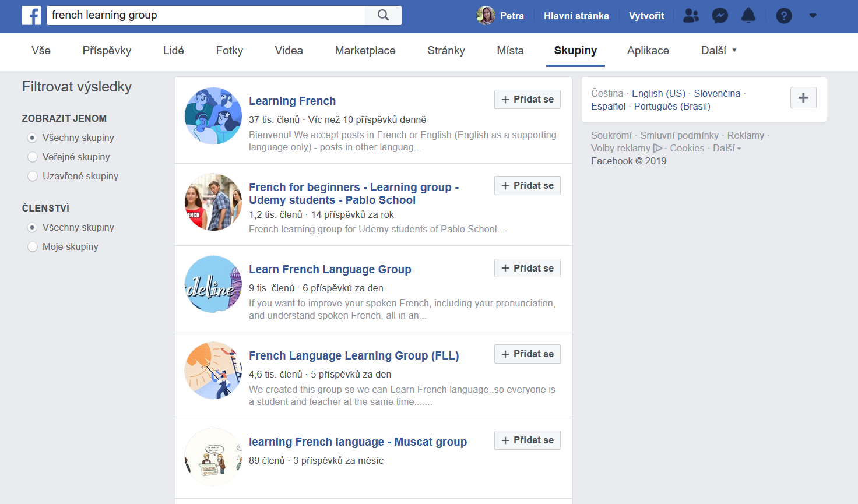Open the Messenger icon
858x504 pixels.
coord(720,16)
